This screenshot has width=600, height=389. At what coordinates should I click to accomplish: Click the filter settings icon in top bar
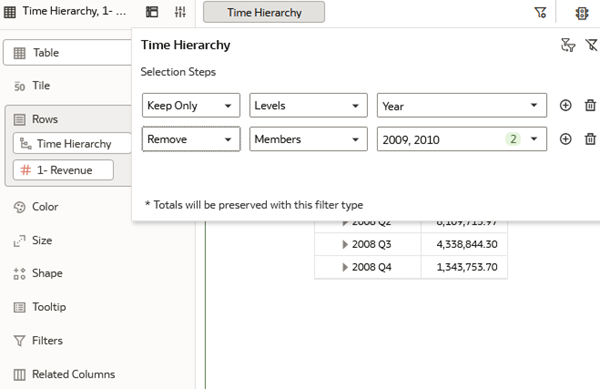(x=540, y=13)
